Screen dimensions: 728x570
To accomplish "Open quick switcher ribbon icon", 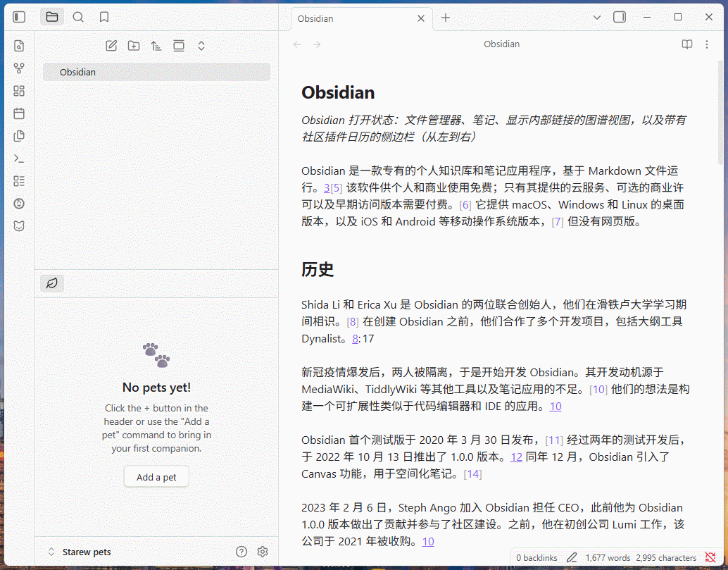I will coord(19,46).
